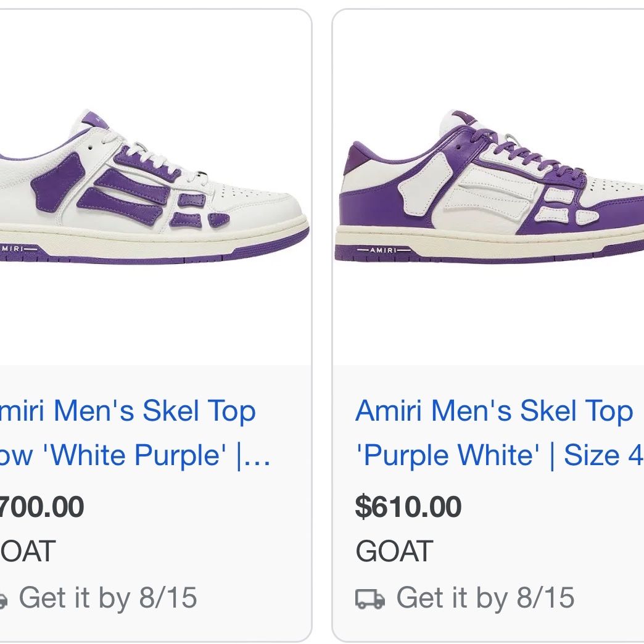Open the white purple Amiri sneaker image

click(x=154, y=187)
